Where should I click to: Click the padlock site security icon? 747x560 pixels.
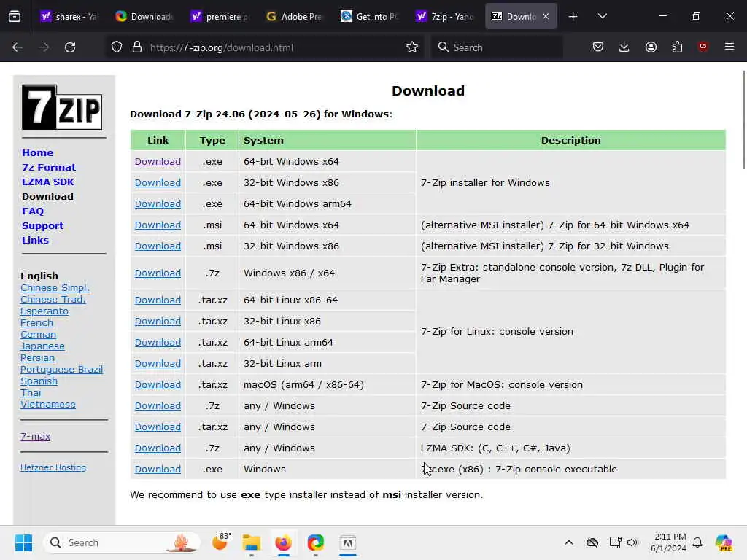point(137,47)
